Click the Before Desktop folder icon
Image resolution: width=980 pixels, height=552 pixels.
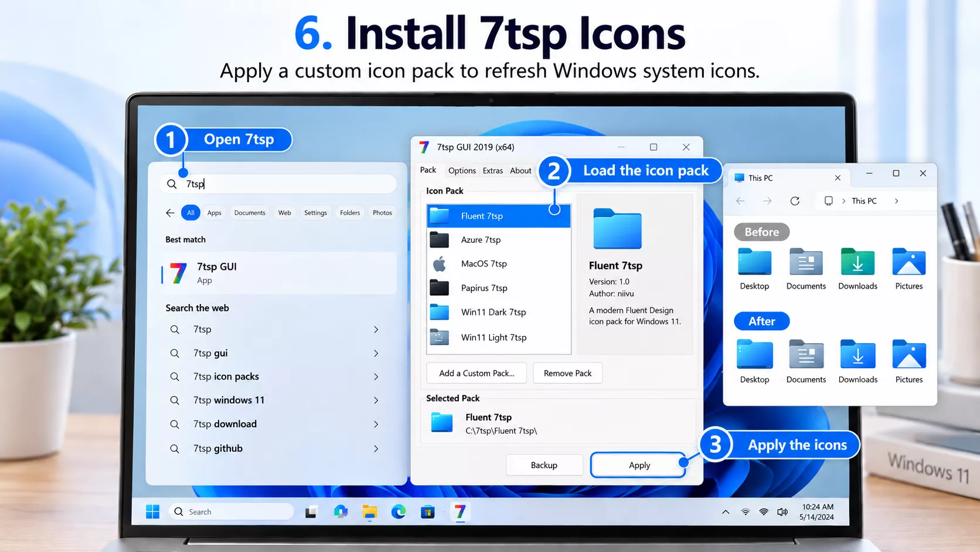click(754, 262)
